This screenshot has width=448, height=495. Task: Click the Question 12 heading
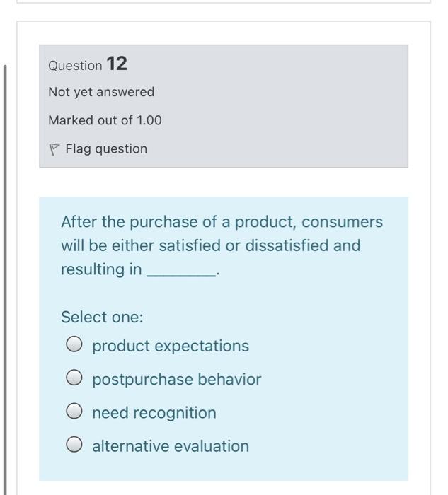[88, 65]
